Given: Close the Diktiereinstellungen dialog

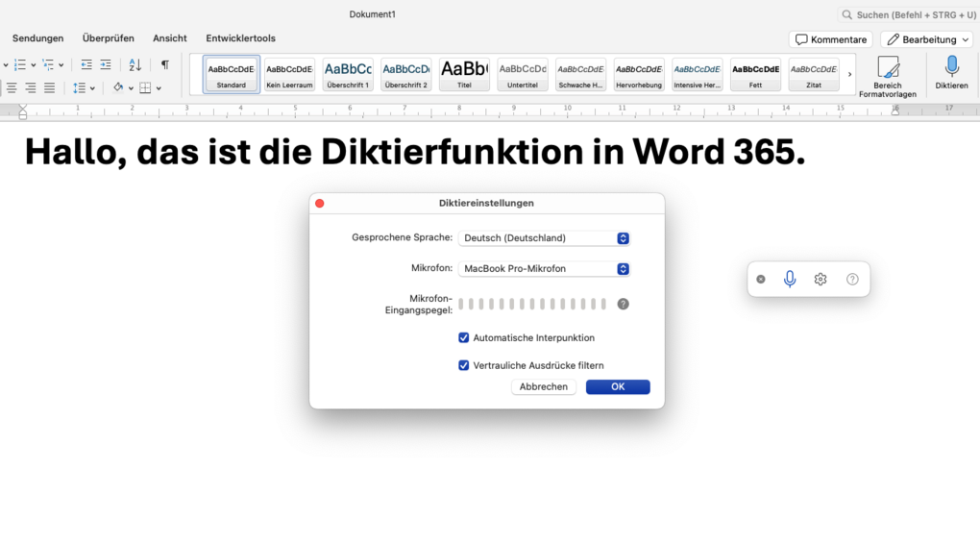Looking at the screenshot, I should coord(320,203).
